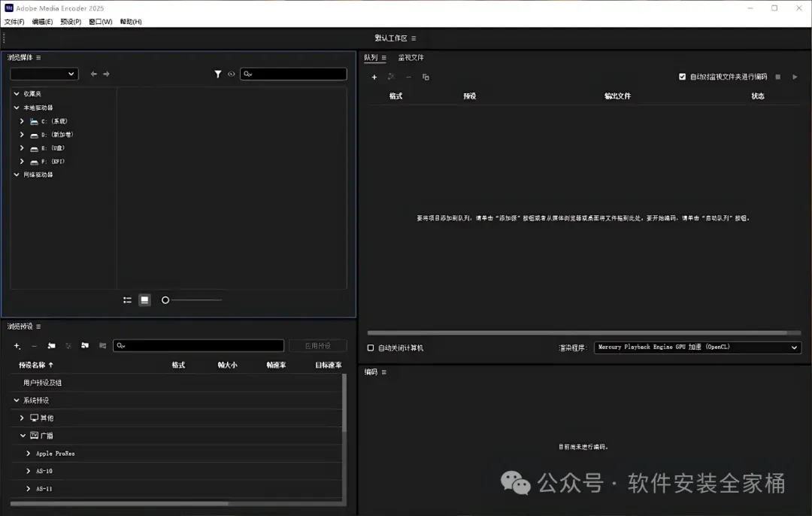812x516 pixels.
Task: Open the Media Browser panel menu icon
Action: point(38,57)
